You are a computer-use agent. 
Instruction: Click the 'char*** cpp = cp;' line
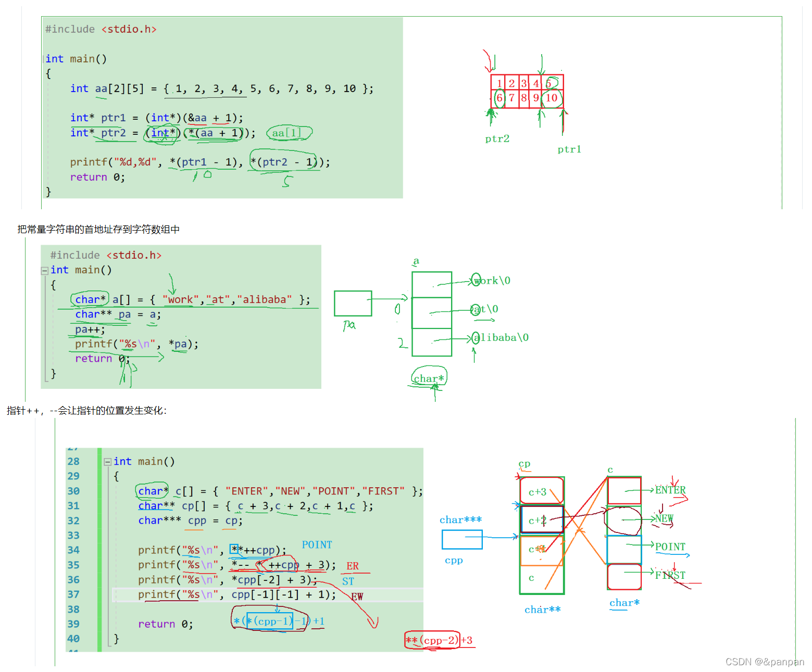tap(190, 521)
